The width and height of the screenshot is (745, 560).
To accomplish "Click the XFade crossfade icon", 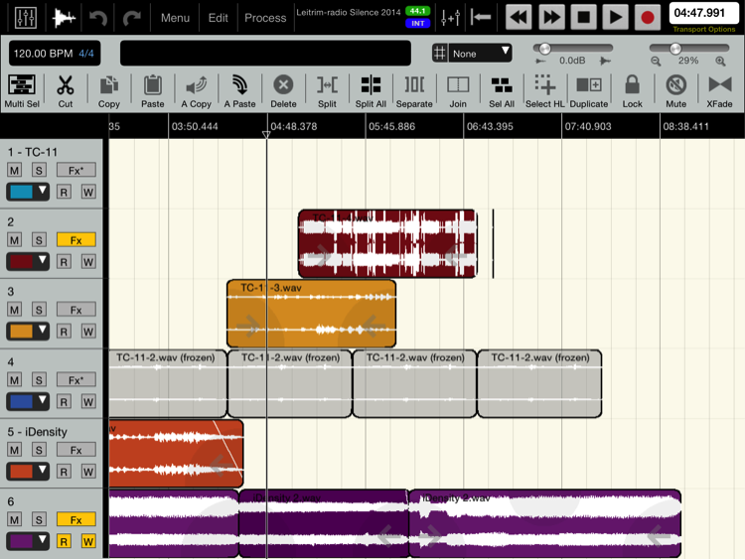I will 719,90.
